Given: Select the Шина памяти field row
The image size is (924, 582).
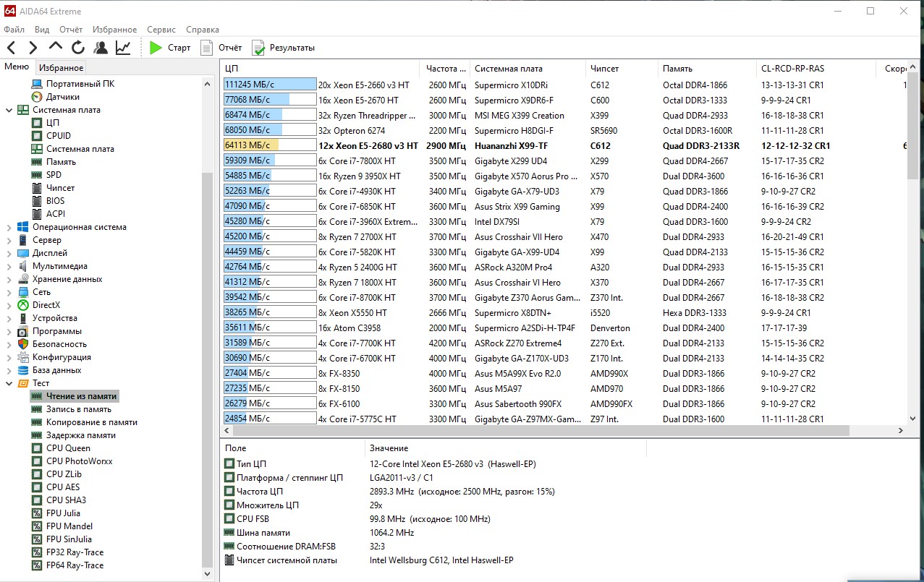Looking at the screenshot, I should coord(433,533).
